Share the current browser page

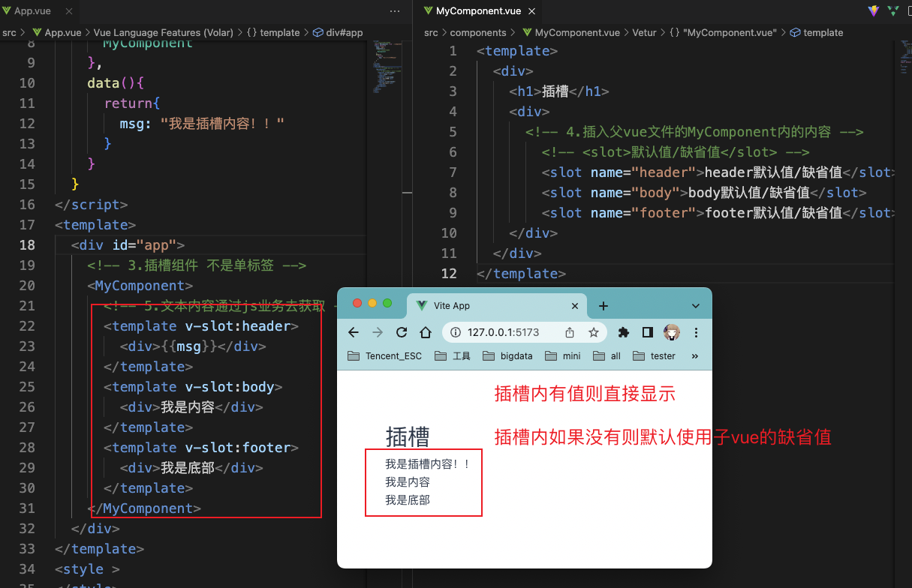[x=570, y=332]
